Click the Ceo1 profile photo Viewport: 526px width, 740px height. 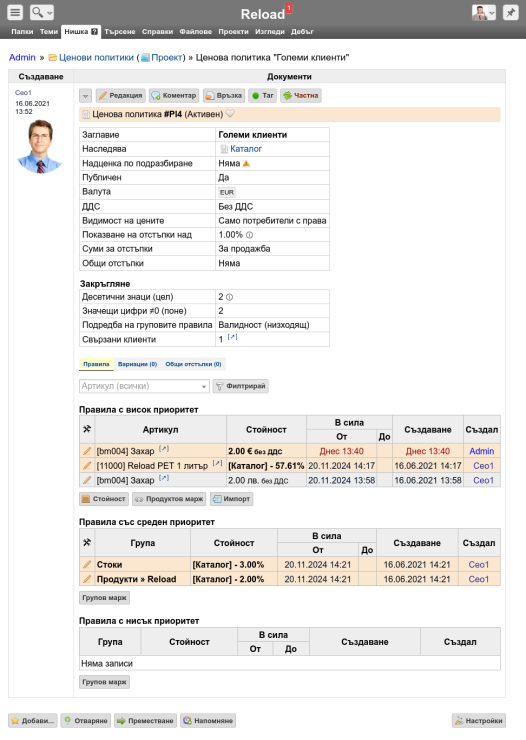click(40, 146)
